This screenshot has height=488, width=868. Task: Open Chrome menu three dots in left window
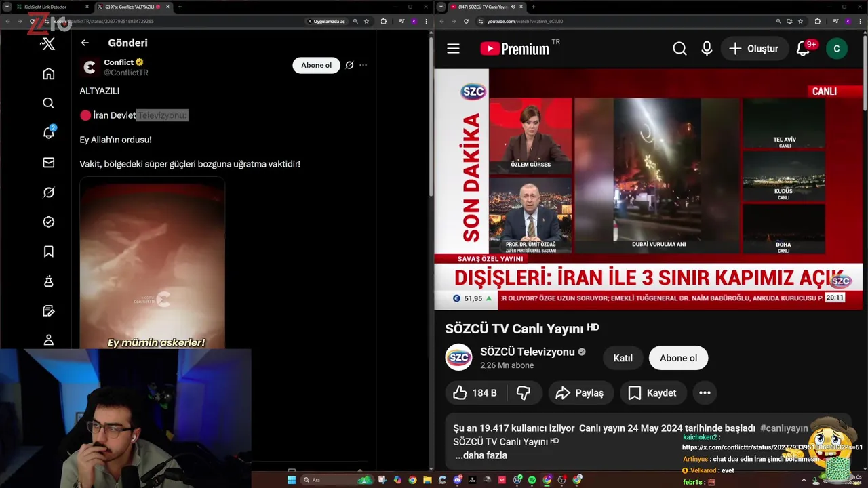point(426,21)
